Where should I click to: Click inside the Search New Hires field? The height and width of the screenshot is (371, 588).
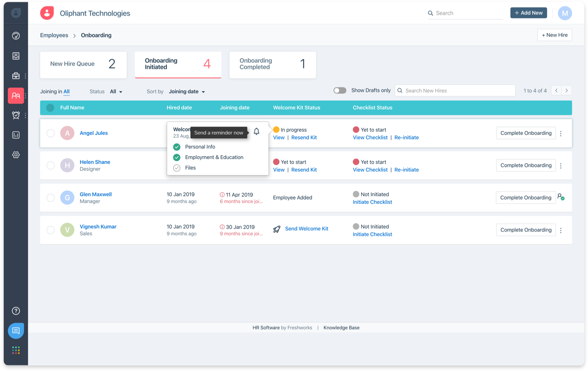(455, 90)
